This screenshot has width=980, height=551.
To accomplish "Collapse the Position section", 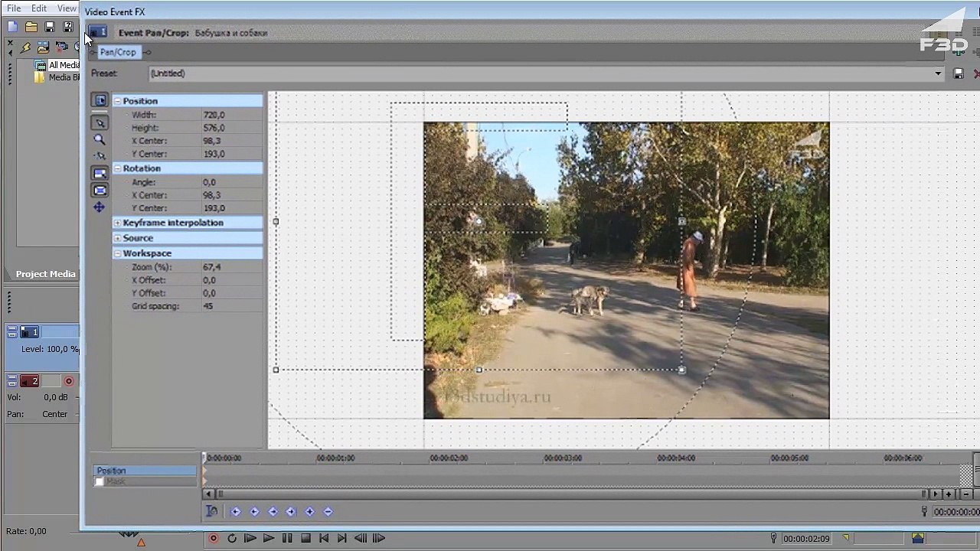I will pyautogui.click(x=118, y=101).
